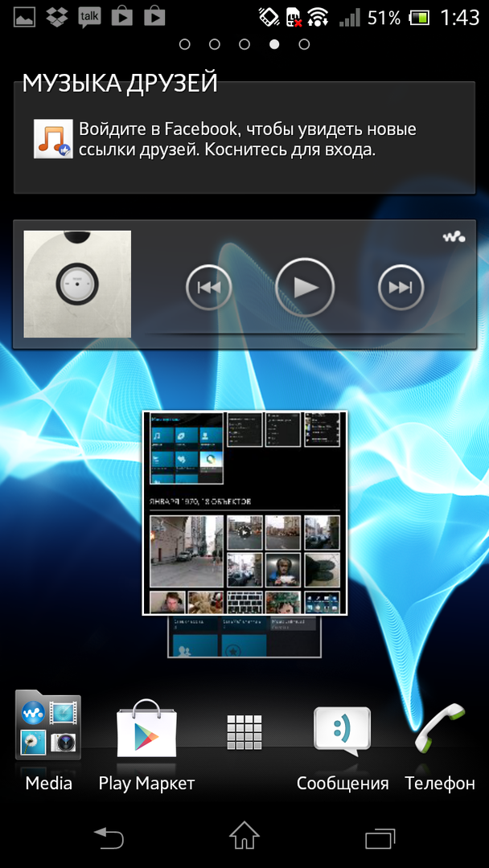The image size is (489, 868).
Task: Tap the screen rotation status icon
Action: coord(269,18)
